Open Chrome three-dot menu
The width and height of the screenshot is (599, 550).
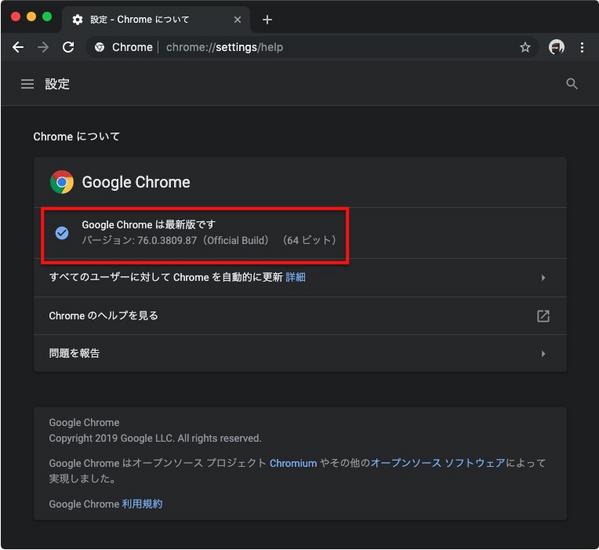point(582,47)
